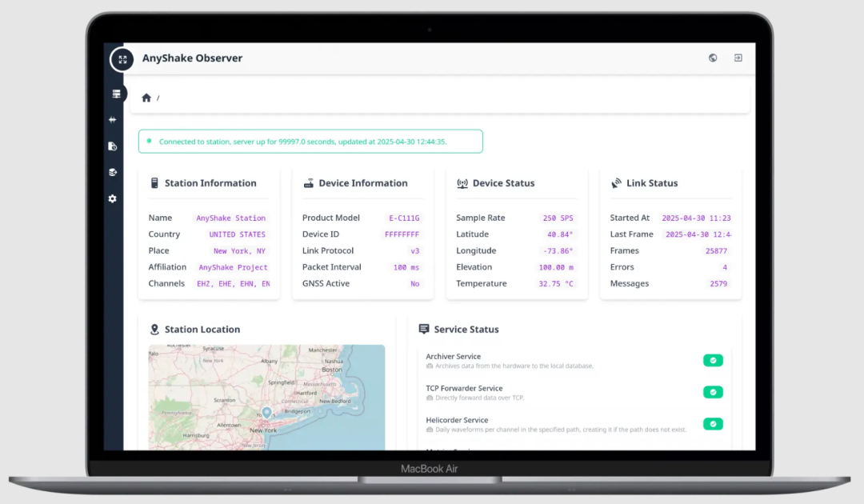Toggle the TCP Forwarder Service switch
This screenshot has height=504, width=864.
coord(713,392)
